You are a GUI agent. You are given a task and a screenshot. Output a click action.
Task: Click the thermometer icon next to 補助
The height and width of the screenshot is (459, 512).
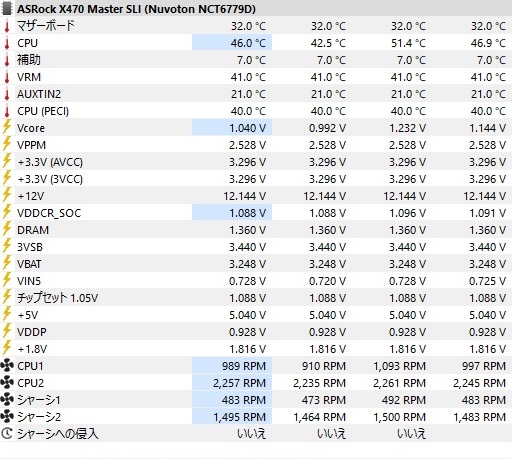click(7, 60)
